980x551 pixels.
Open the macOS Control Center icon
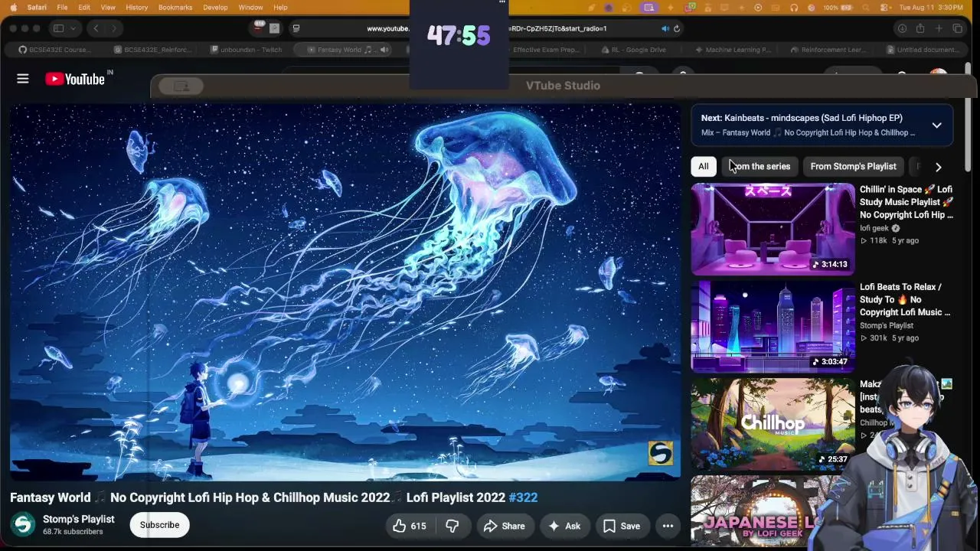click(884, 8)
